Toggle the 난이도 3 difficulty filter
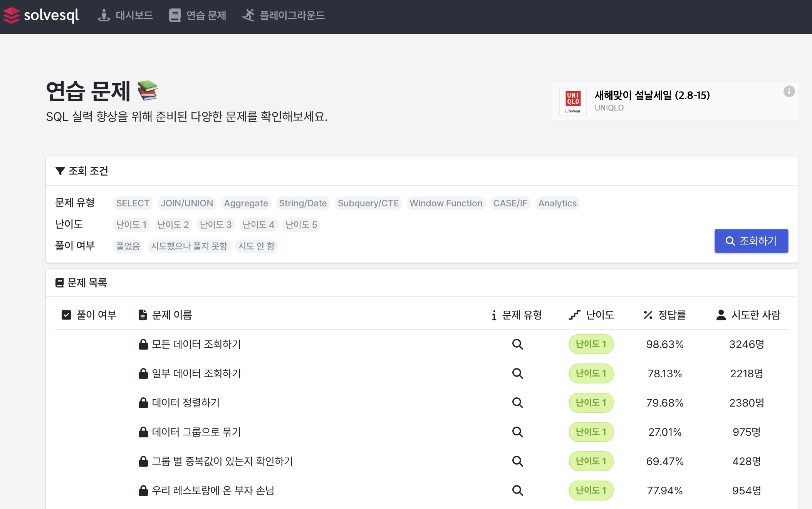The height and width of the screenshot is (509, 812). click(216, 225)
